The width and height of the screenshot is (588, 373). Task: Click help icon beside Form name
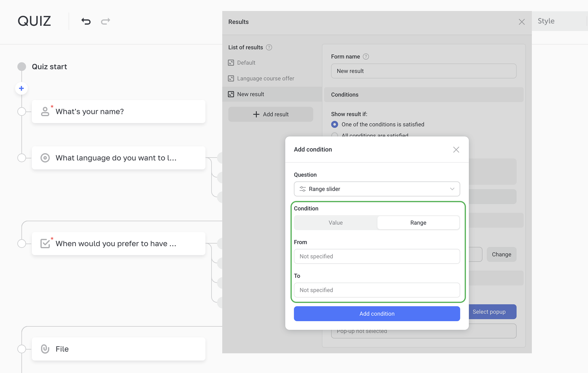[x=366, y=57]
